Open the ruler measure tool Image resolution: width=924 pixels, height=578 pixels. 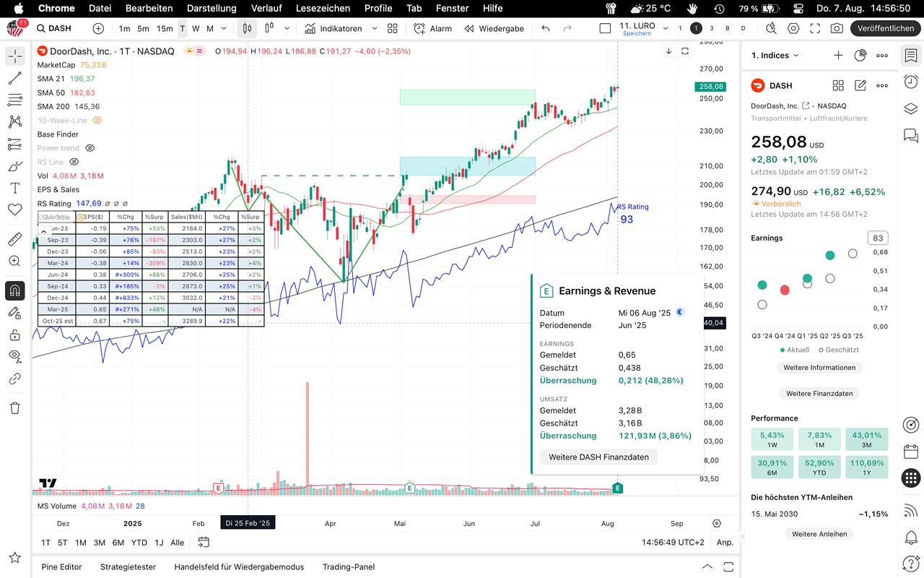[x=15, y=239]
